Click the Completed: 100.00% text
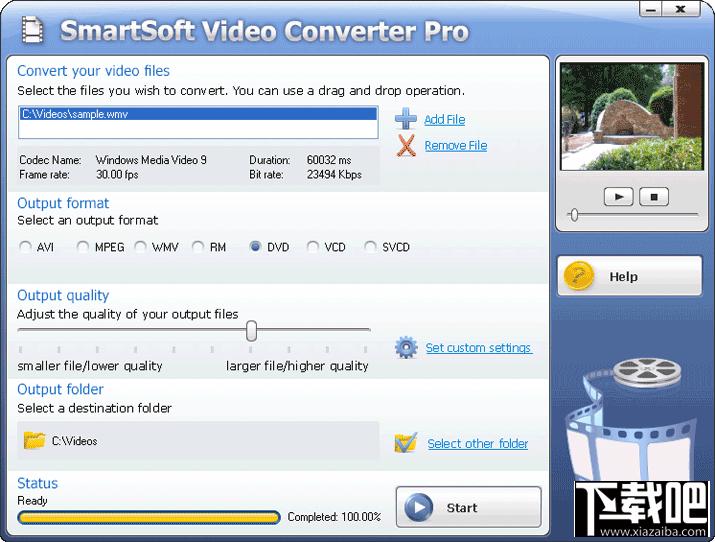The image size is (715, 542). tap(334, 517)
